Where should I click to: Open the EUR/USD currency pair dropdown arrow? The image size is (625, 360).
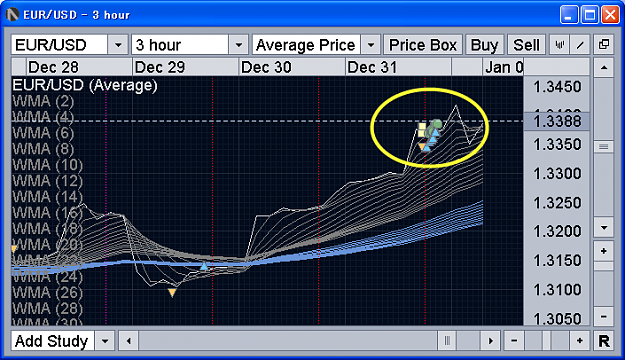(x=118, y=45)
